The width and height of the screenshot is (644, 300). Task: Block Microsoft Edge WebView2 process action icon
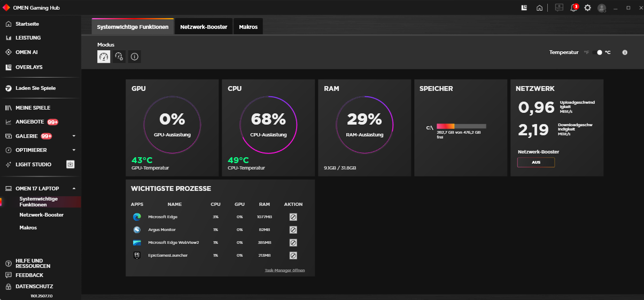[293, 243]
